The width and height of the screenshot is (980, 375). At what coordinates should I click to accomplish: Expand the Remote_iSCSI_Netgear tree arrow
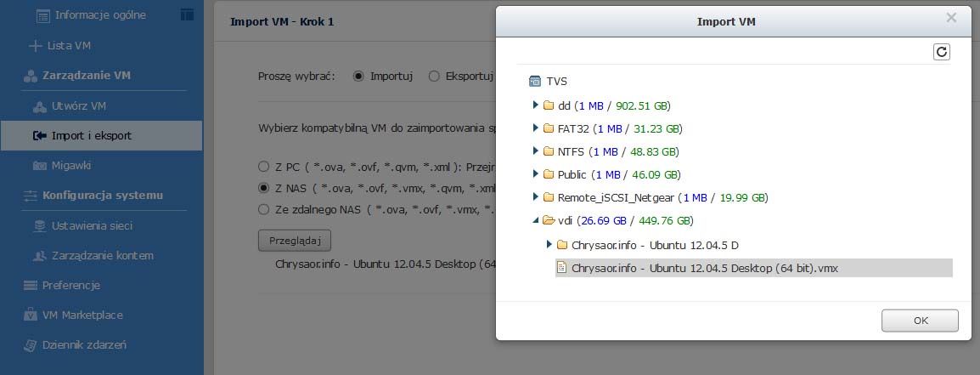click(536, 196)
